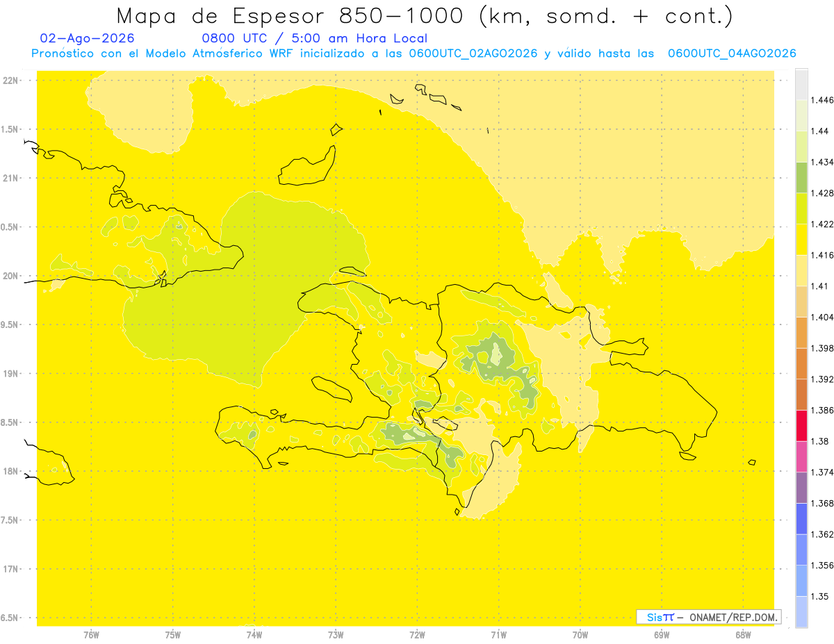Click the colorbar value '1.446'
Screen dimensions: 834x644
821,100
